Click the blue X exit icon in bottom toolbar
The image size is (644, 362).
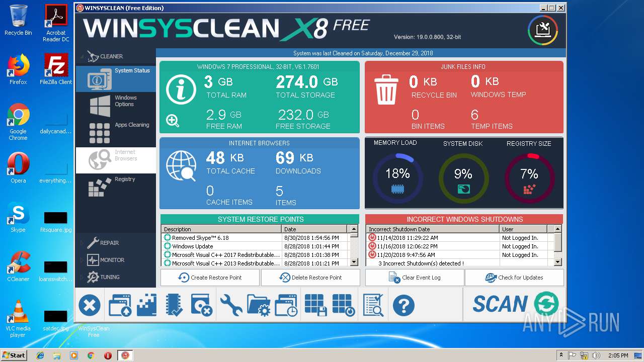(x=90, y=305)
